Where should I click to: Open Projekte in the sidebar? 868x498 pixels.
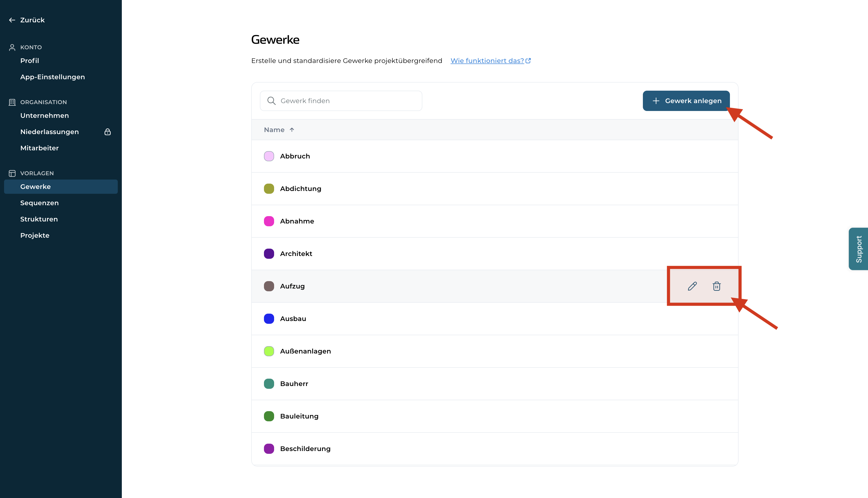click(35, 236)
